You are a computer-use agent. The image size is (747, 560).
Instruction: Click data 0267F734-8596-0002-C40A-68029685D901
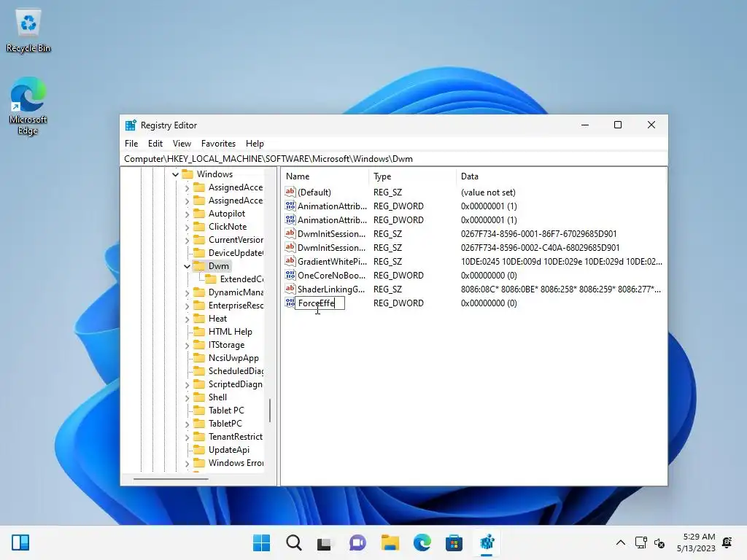pyautogui.click(x=540, y=248)
